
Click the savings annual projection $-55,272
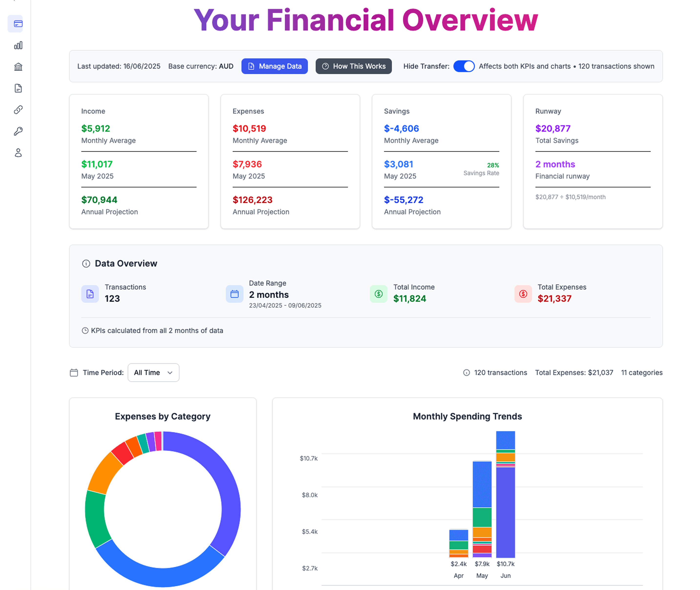pyautogui.click(x=404, y=200)
